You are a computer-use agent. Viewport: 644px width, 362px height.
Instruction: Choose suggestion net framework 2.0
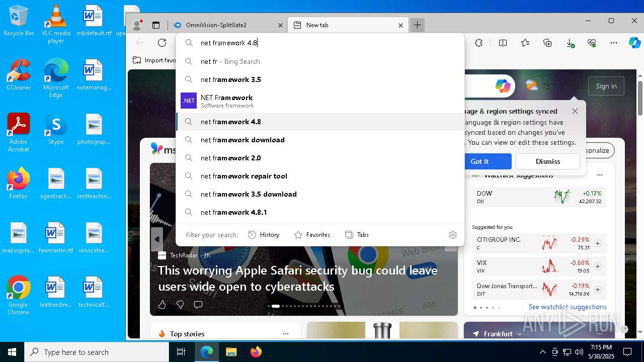320,158
